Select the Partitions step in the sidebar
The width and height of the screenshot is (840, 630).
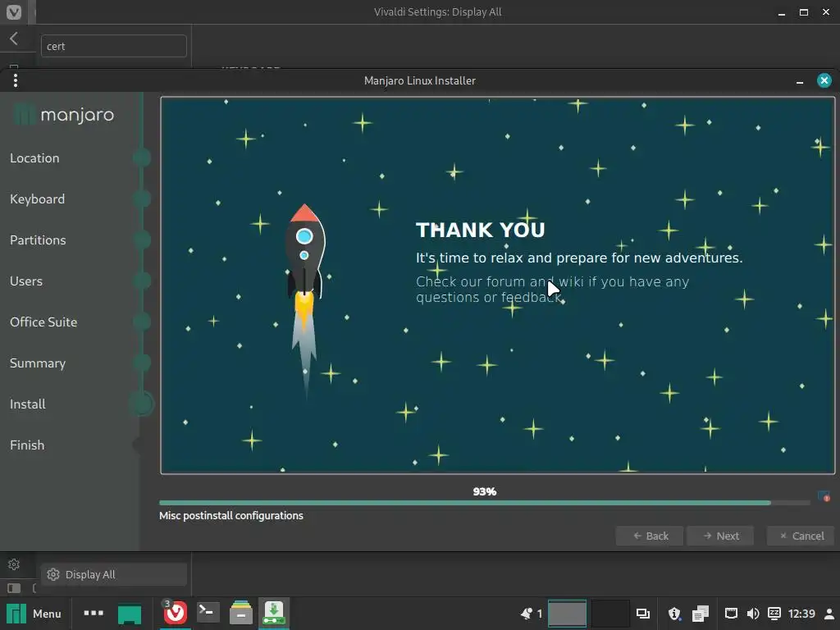(38, 240)
